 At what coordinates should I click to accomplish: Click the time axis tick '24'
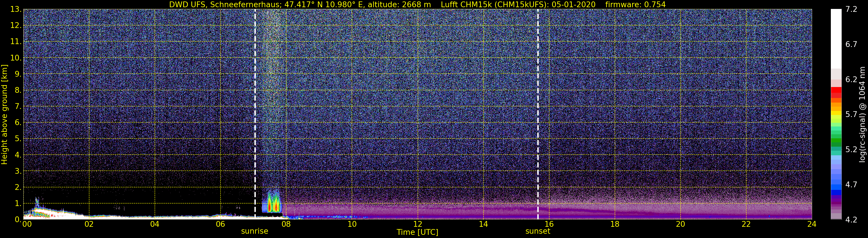(x=812, y=224)
